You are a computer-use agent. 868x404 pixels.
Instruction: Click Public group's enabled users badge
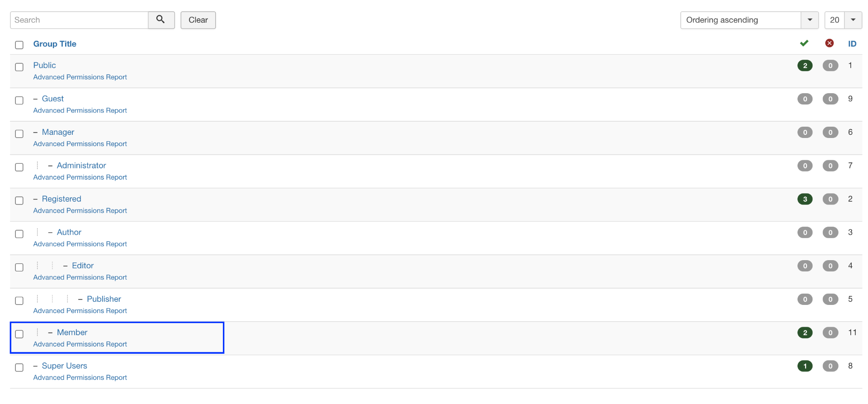click(805, 66)
